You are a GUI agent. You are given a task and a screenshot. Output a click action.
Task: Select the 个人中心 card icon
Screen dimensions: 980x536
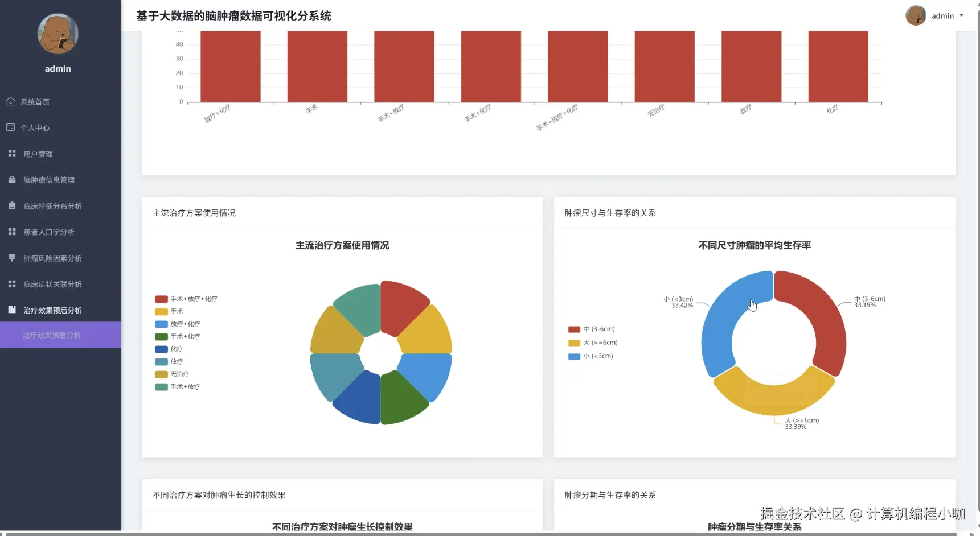click(x=10, y=127)
